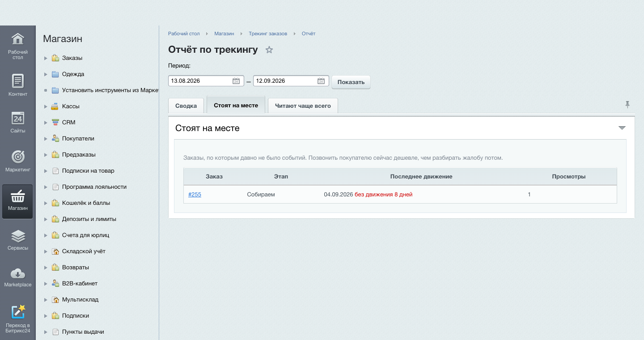
Task: Open the Рабочий стол sidebar section
Action: (x=17, y=46)
